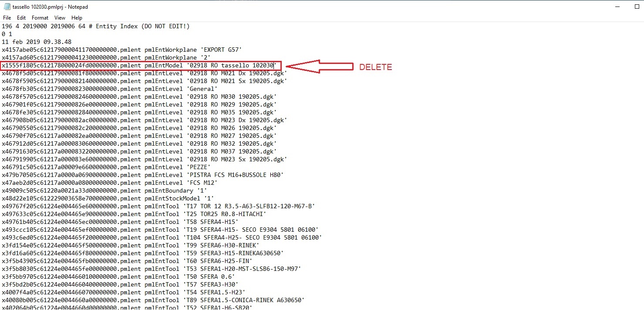Viewport: 644px width, 310px height.
Task: Open the Help menu
Action: tap(77, 17)
